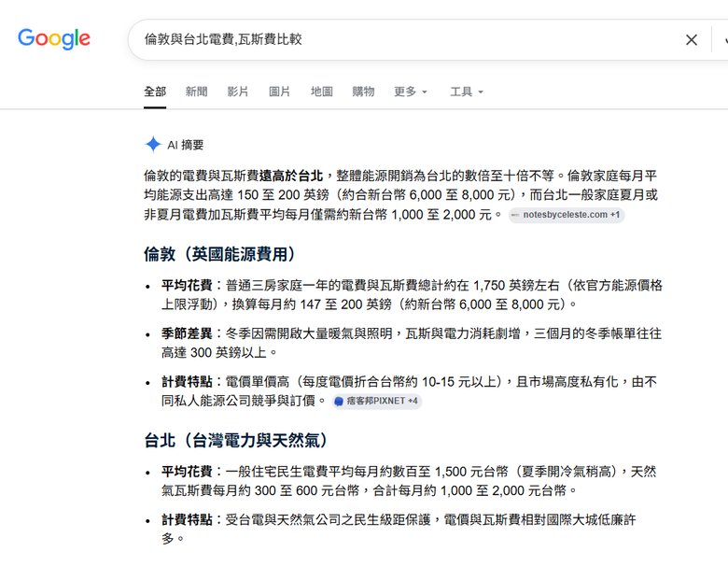Expand the 更多 dropdown
The image size is (728, 566).
pos(411,92)
